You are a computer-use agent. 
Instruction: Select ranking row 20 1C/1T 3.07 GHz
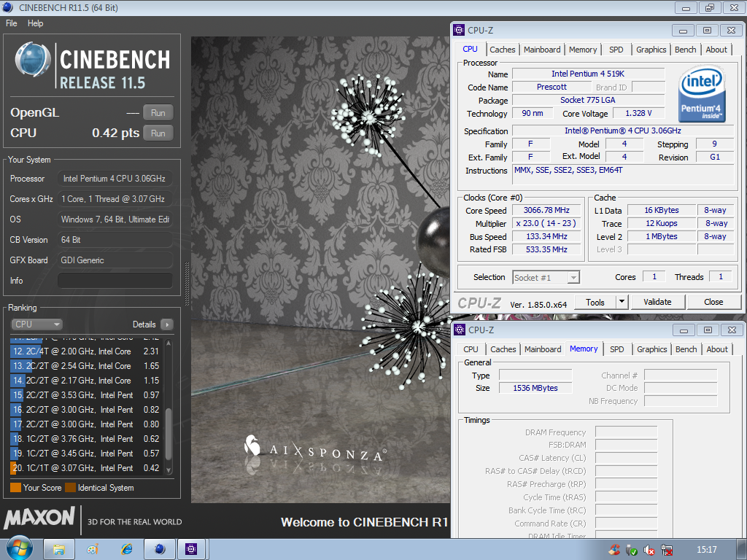pyautogui.click(x=87, y=468)
